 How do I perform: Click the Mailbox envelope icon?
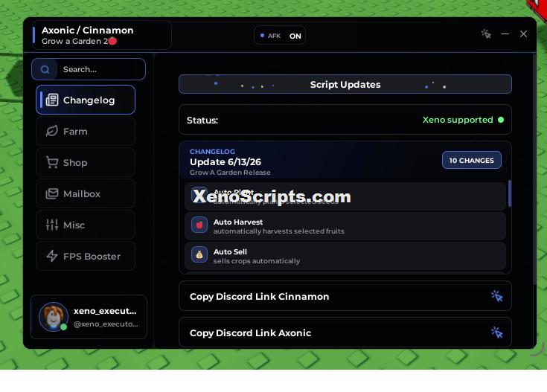click(52, 193)
